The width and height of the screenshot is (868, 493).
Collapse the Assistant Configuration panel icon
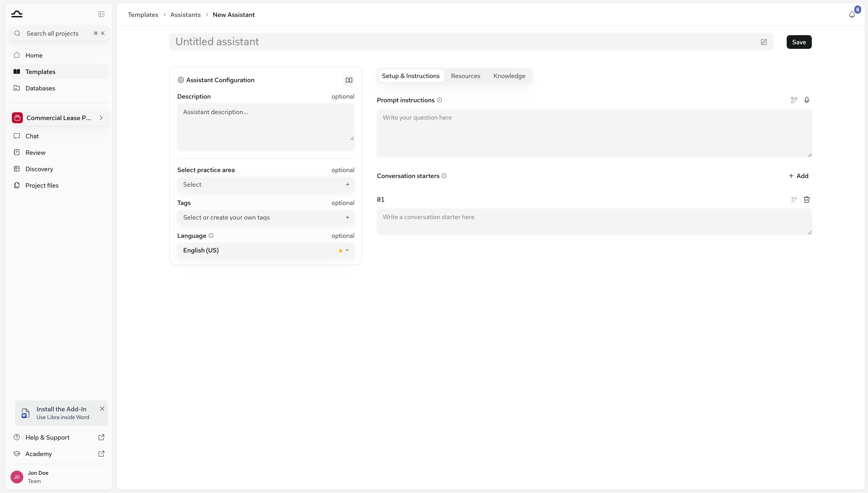coord(349,80)
